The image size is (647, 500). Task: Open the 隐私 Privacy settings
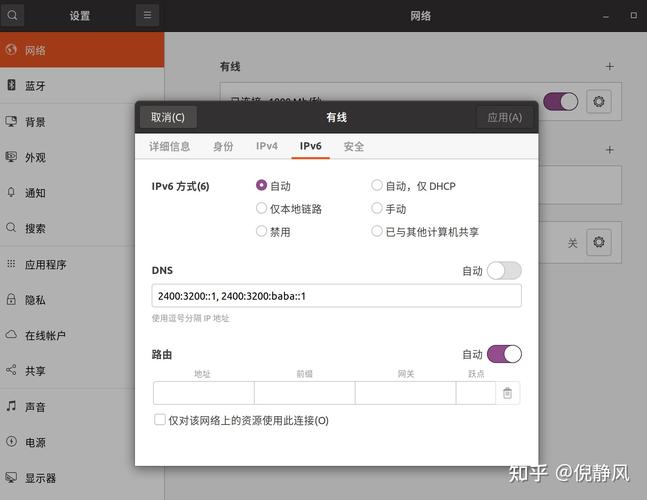pos(82,300)
